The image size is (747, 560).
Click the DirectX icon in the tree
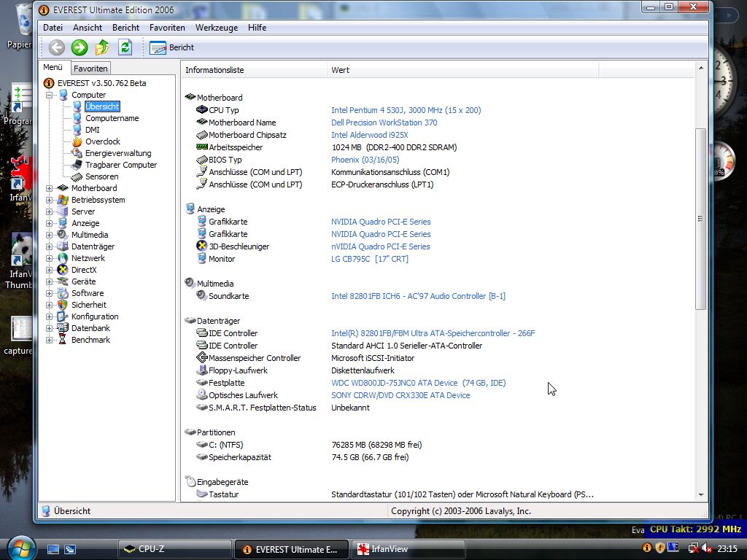[x=63, y=270]
